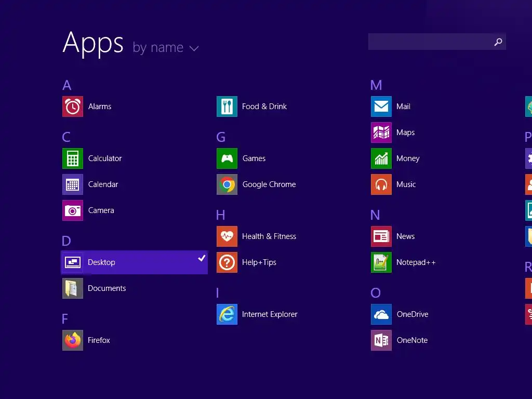The image size is (532, 399).
Task: Open the OneDrive cloud icon
Action: point(381,314)
